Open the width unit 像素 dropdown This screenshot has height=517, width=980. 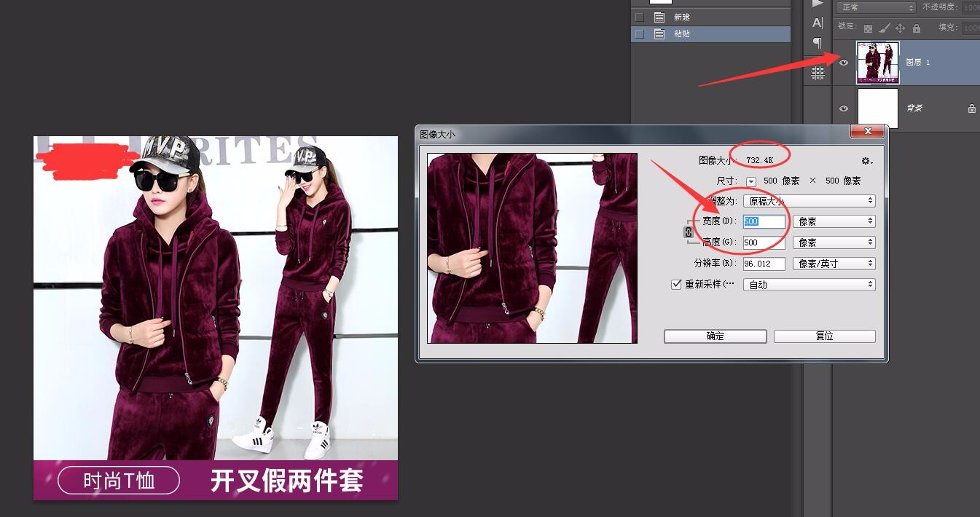click(834, 221)
